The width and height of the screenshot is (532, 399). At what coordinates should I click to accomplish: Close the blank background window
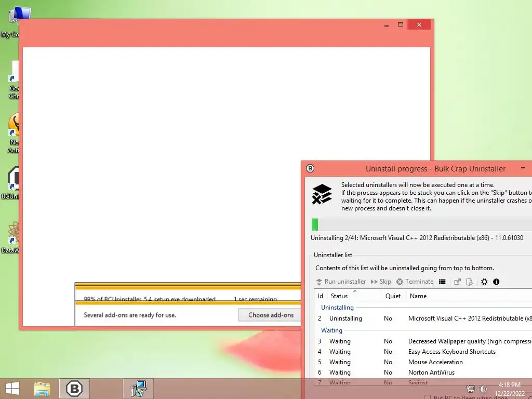[x=419, y=25]
